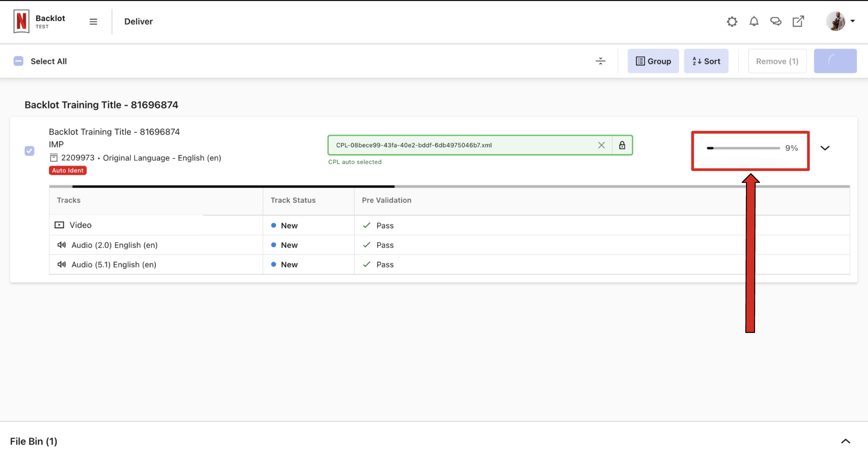Open the Deliver menu item

point(138,21)
